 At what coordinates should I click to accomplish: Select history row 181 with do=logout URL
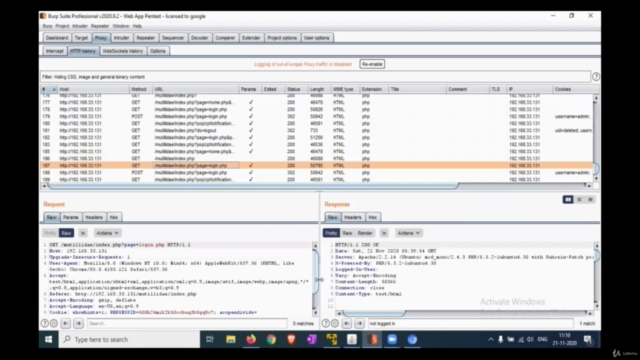[x=317, y=131]
